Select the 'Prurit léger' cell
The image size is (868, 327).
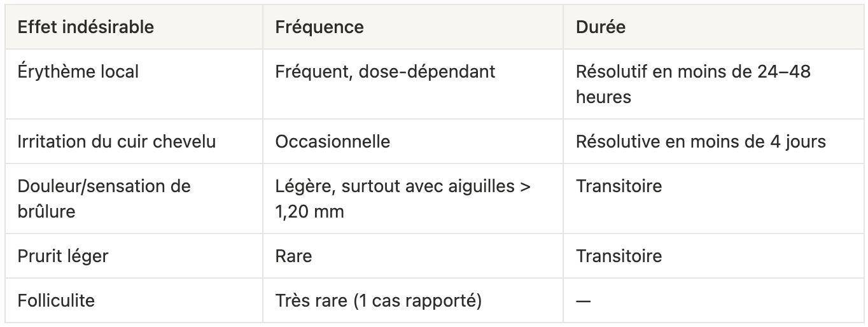tap(134, 256)
